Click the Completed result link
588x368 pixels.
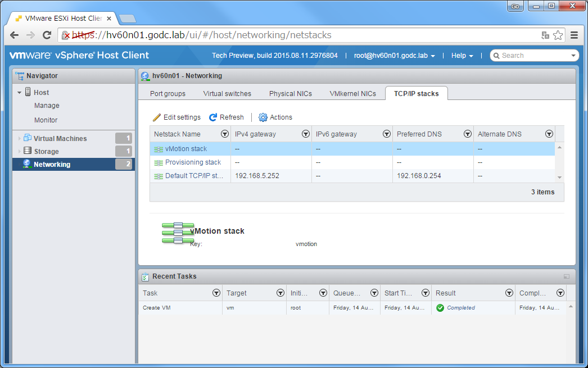click(x=461, y=308)
